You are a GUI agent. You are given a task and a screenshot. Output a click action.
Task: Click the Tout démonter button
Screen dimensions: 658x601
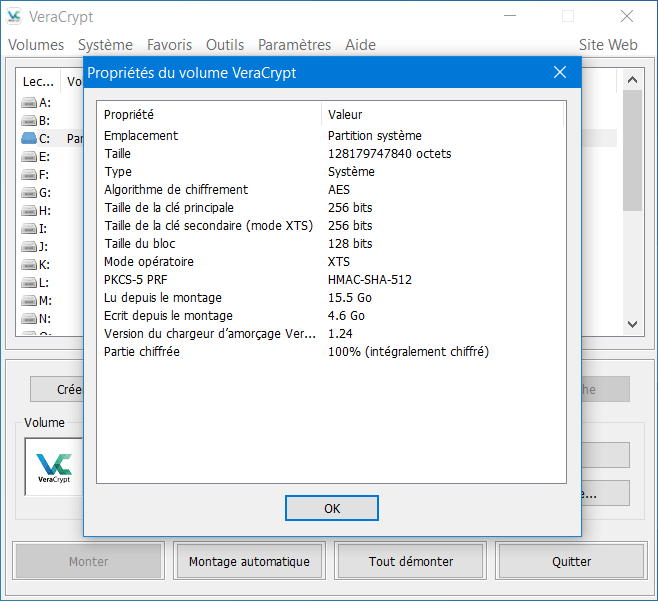(x=411, y=561)
